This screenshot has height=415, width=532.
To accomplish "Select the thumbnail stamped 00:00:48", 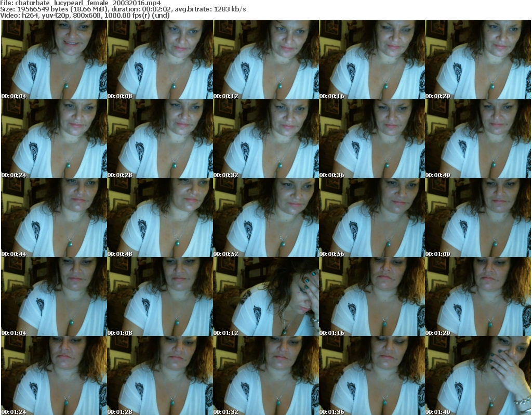I will point(160,218).
